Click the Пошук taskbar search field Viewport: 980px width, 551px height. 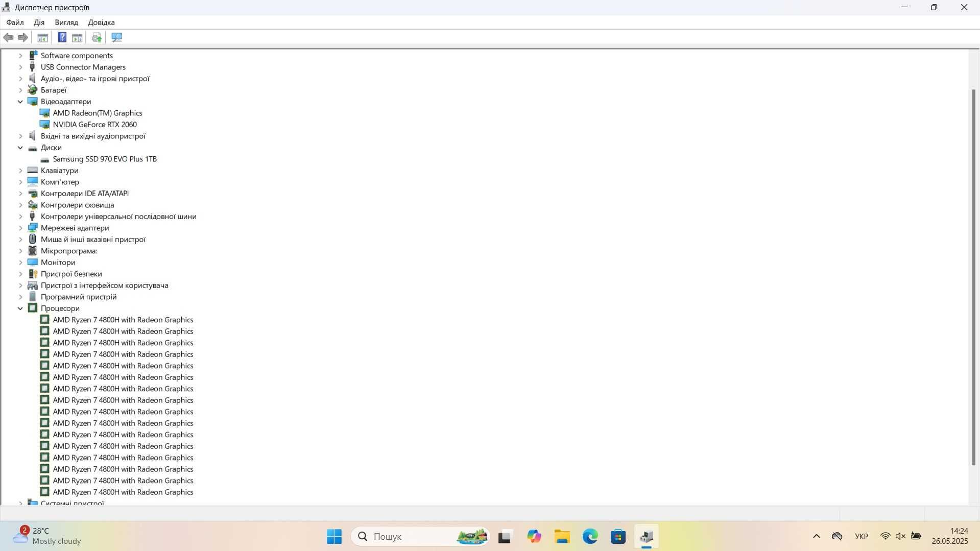420,536
